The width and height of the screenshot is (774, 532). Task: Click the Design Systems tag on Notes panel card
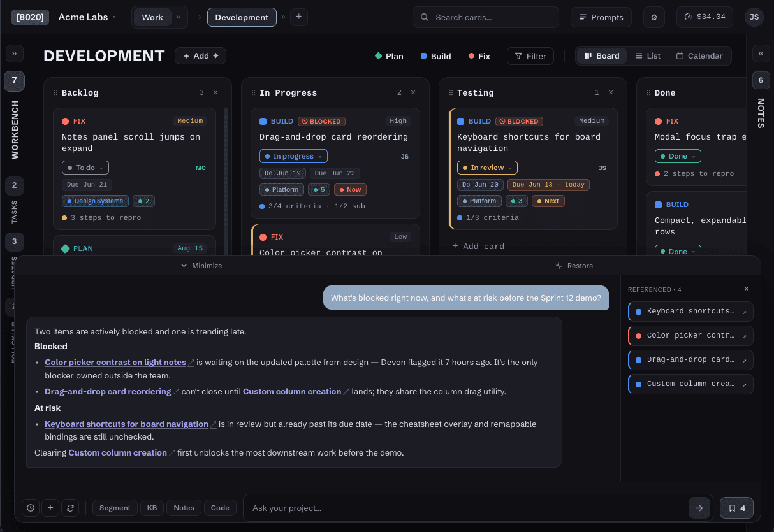click(x=95, y=201)
